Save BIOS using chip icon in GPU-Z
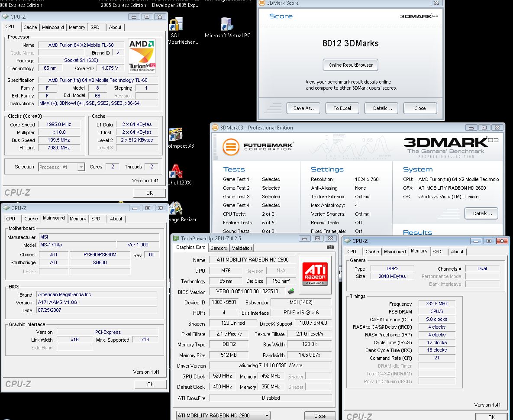The height and width of the screenshot is (420, 513). pos(291,291)
